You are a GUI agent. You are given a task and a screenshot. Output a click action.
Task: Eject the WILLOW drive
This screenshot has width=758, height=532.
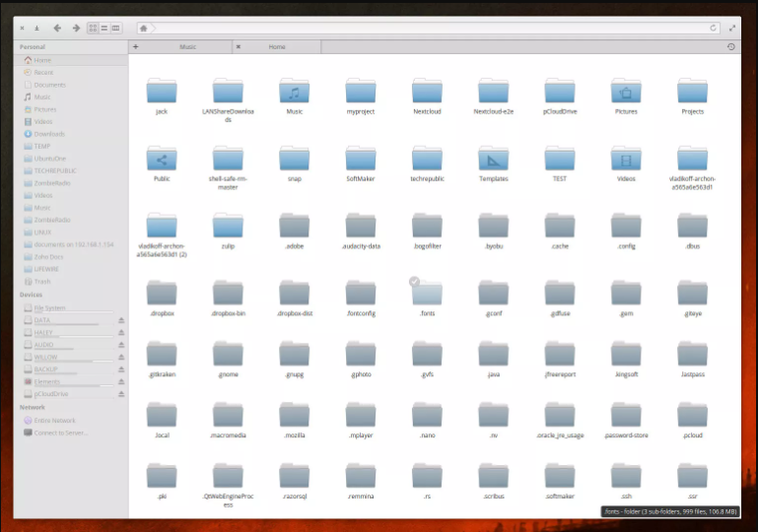(x=121, y=357)
